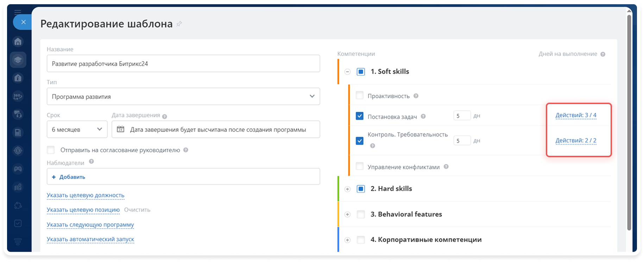The image size is (644, 262).
Task: Open the 360 assessment sidebar icon
Action: (x=18, y=96)
